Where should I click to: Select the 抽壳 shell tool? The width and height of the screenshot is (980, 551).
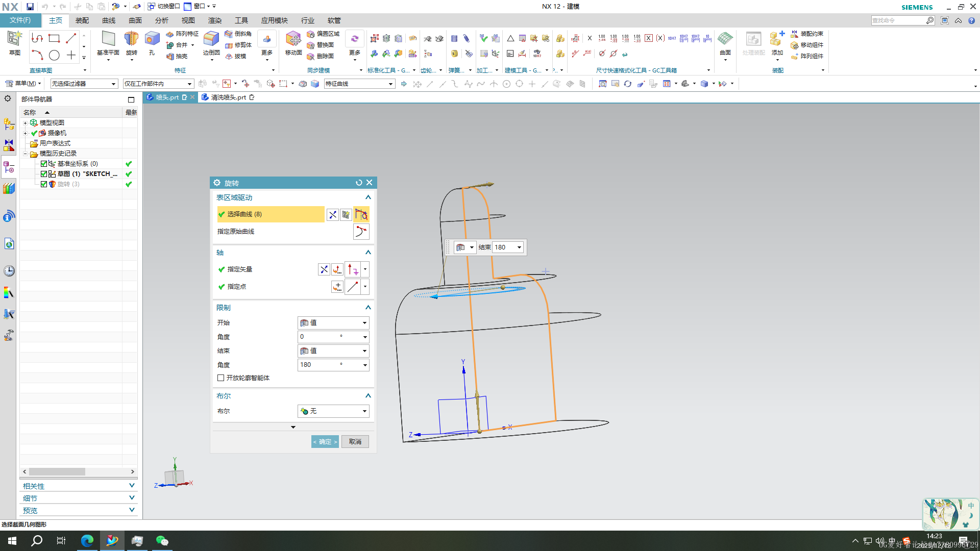(177, 57)
